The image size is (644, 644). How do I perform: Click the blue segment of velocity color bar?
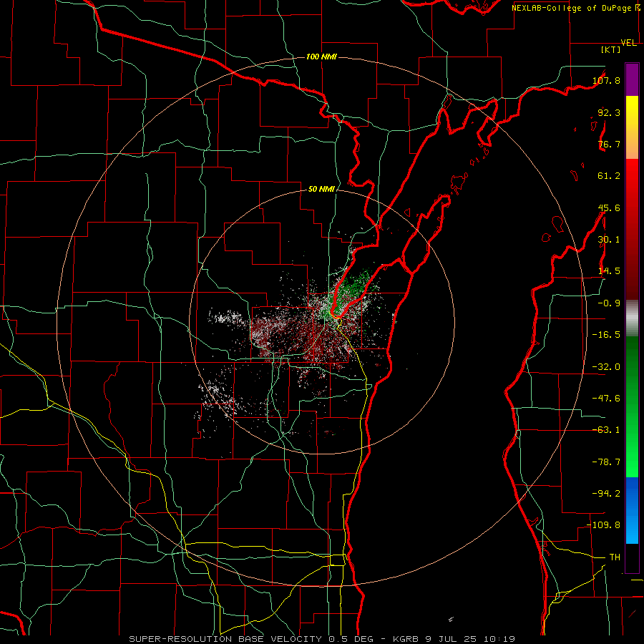tap(632, 510)
